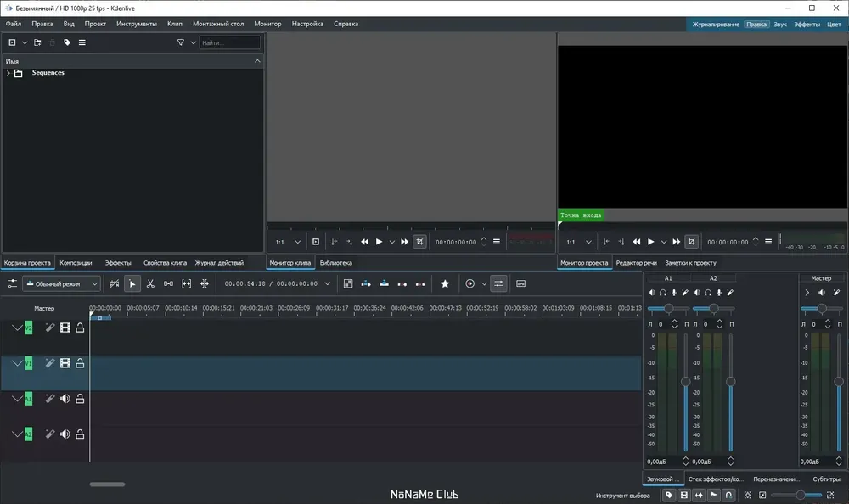The width and height of the screenshot is (849, 504).
Task: Click rewind in the clip monitor
Action: click(x=364, y=242)
